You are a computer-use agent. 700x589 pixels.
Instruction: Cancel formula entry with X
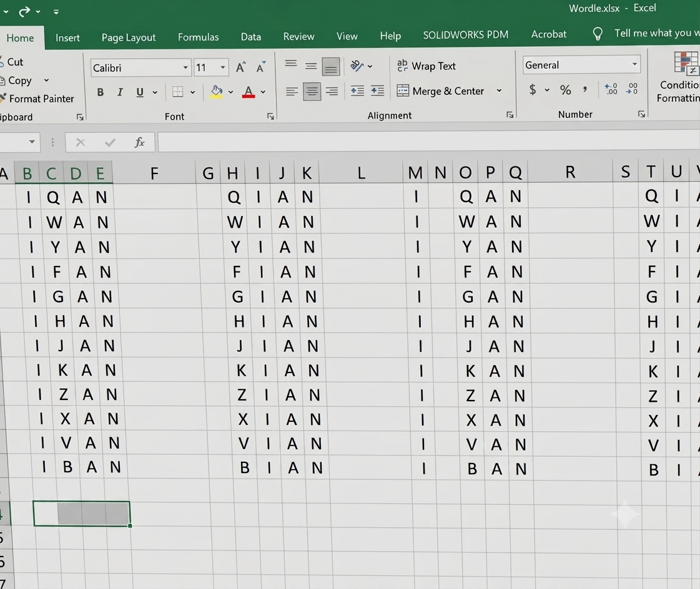pos(81,142)
